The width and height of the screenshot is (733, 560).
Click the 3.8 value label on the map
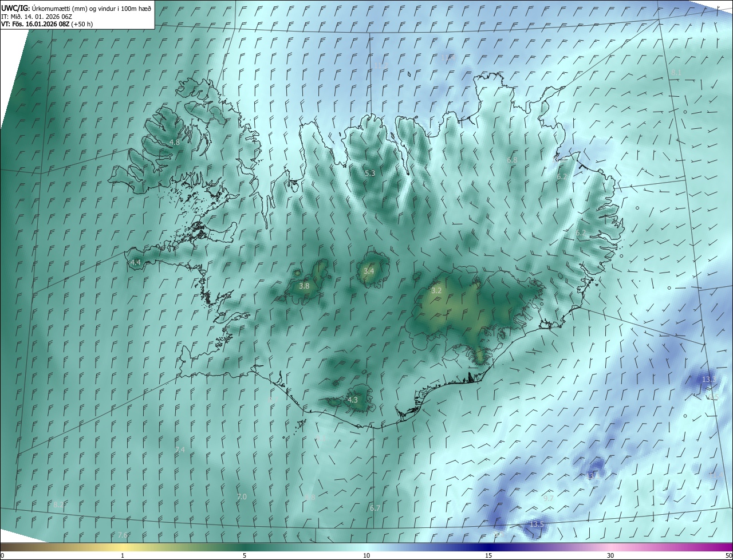coord(304,286)
